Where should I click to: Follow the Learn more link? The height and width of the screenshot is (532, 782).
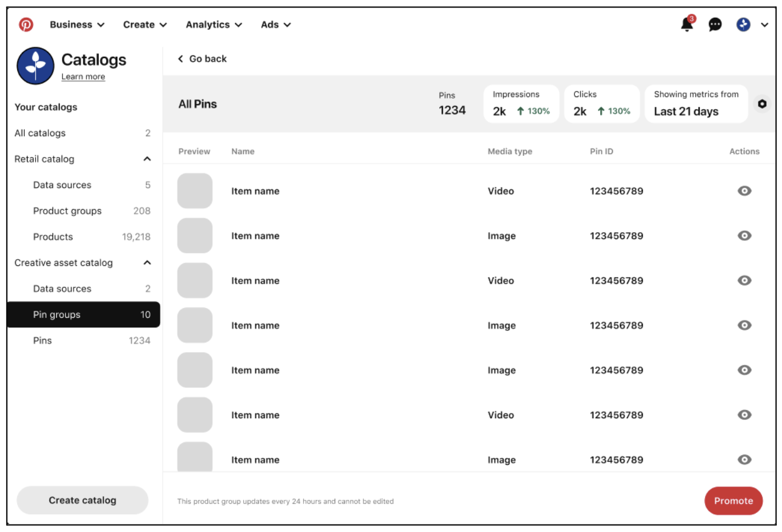coord(83,77)
